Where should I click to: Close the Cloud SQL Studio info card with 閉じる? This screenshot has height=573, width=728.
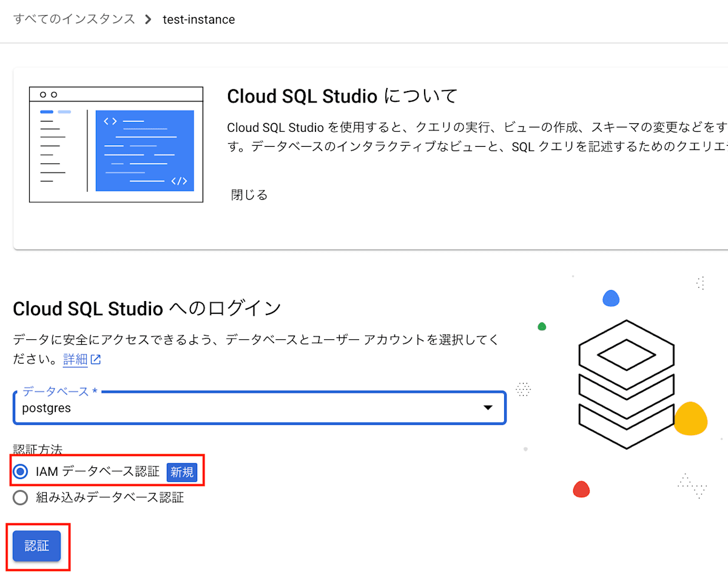tap(249, 195)
